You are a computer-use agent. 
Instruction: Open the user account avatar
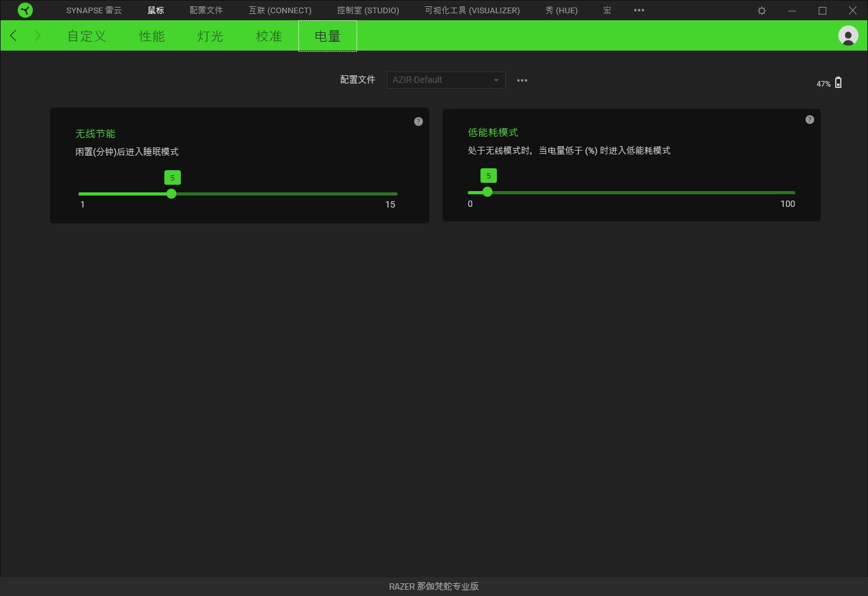848,35
